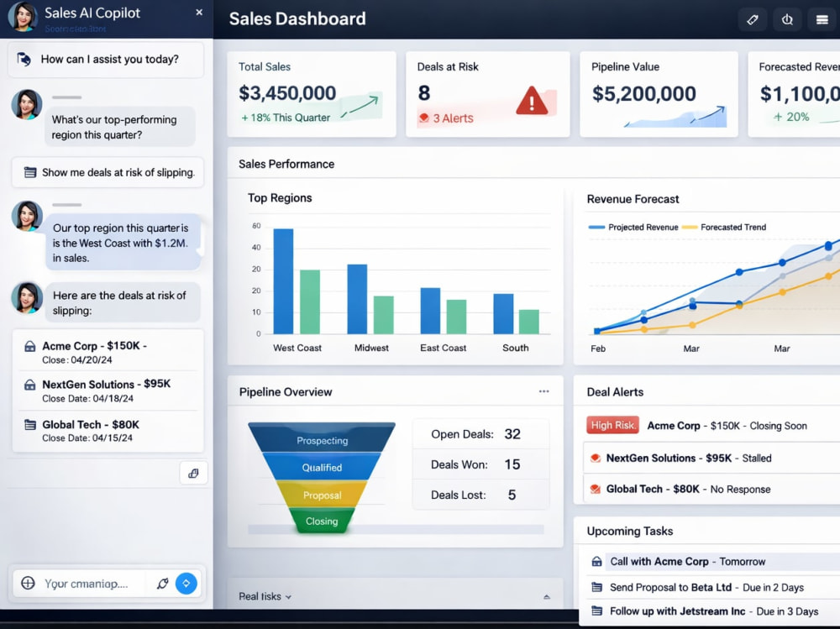The width and height of the screenshot is (840, 629).
Task: Click icon on 'Show me deals at risk'
Action: click(30, 172)
